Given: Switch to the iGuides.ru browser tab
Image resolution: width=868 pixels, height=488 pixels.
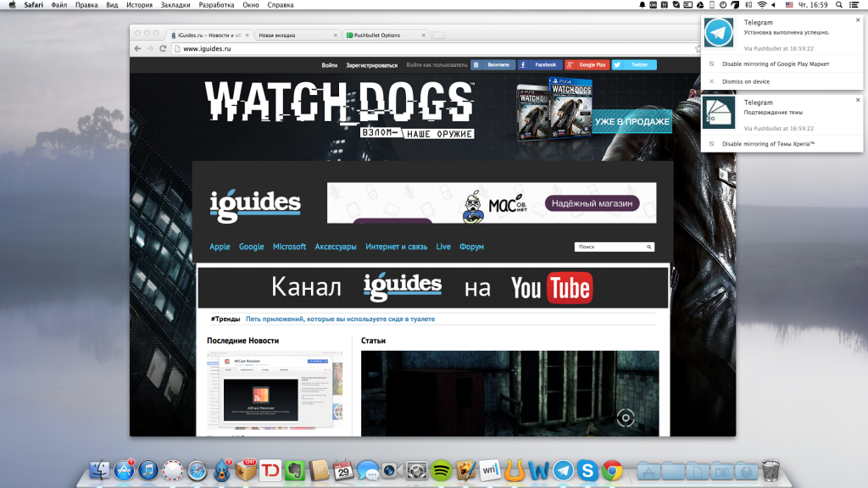Looking at the screenshot, I should (209, 35).
